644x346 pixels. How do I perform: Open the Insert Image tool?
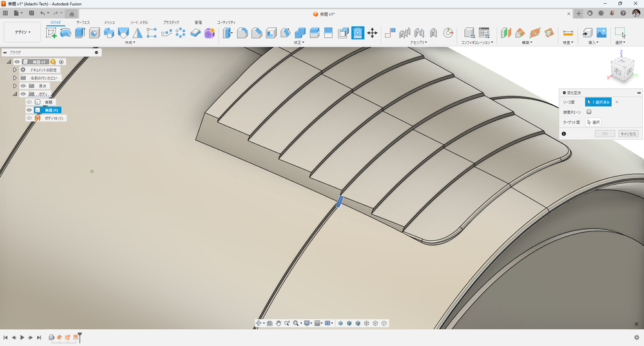tap(601, 34)
